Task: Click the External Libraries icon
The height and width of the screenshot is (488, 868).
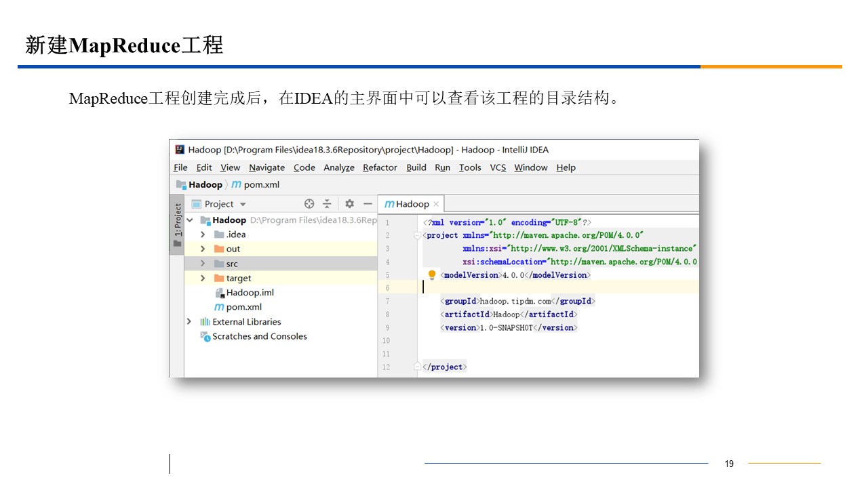Action: [205, 322]
